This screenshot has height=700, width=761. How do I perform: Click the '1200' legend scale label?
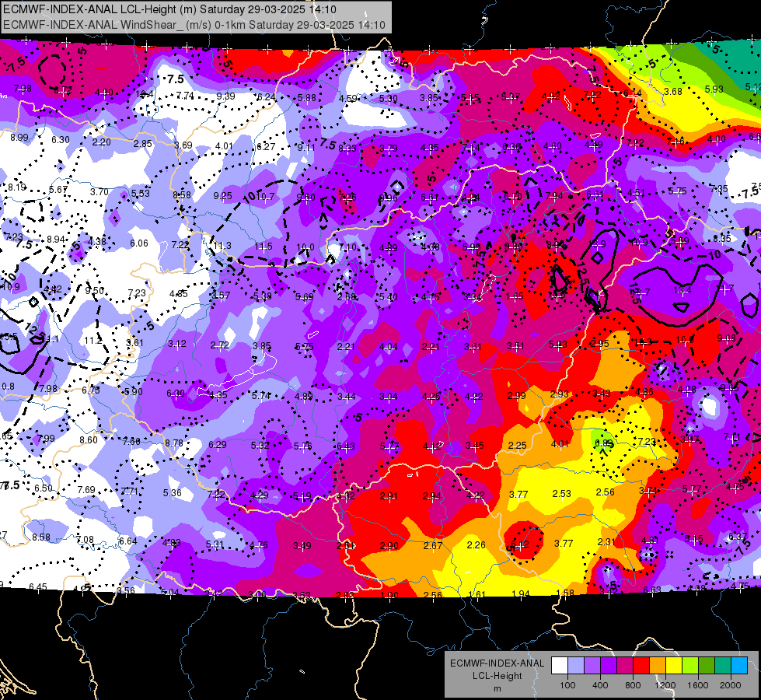tap(665, 685)
